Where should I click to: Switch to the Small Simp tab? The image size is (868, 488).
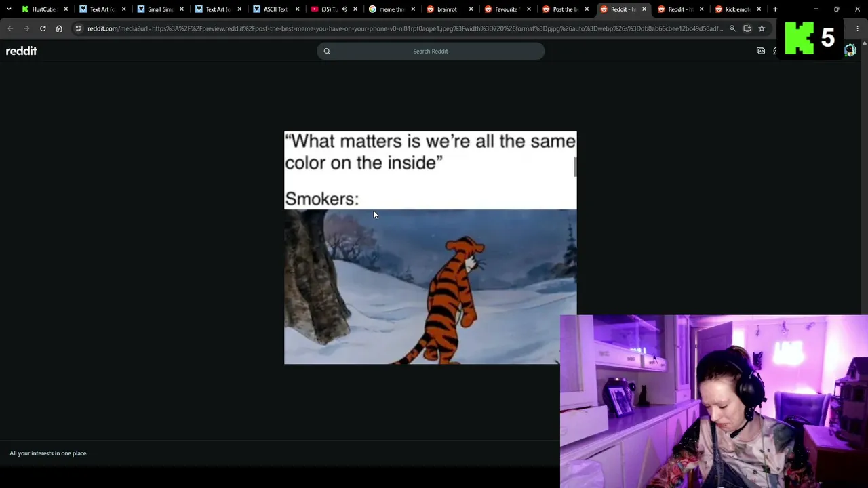pyautogui.click(x=160, y=9)
